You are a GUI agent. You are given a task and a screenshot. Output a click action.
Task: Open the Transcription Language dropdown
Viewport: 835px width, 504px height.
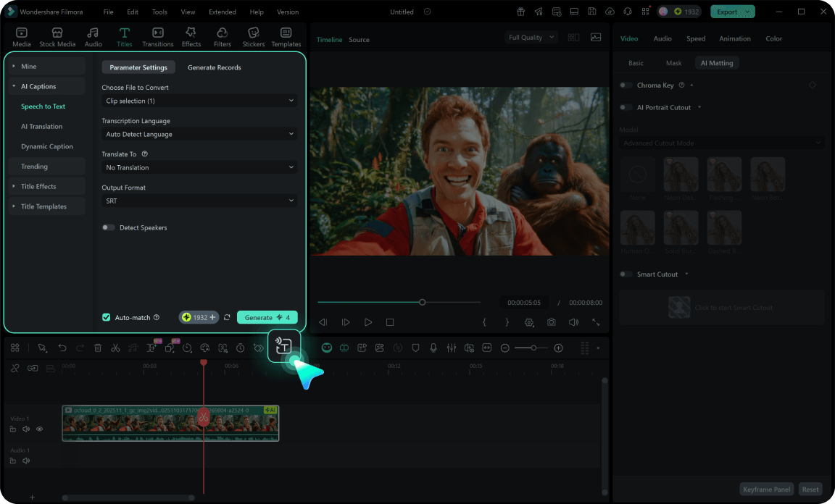pos(199,134)
